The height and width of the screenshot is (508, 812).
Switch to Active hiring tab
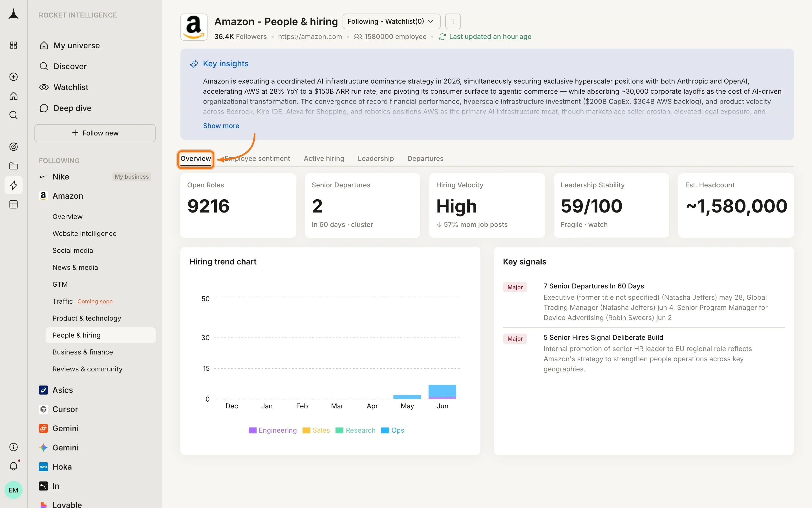tap(324, 159)
